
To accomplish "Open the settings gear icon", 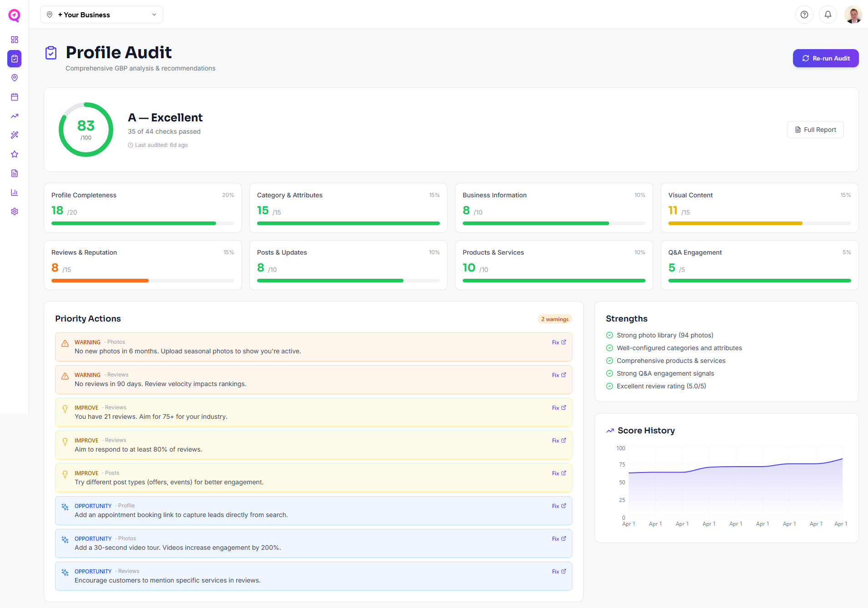I will 14,211.
